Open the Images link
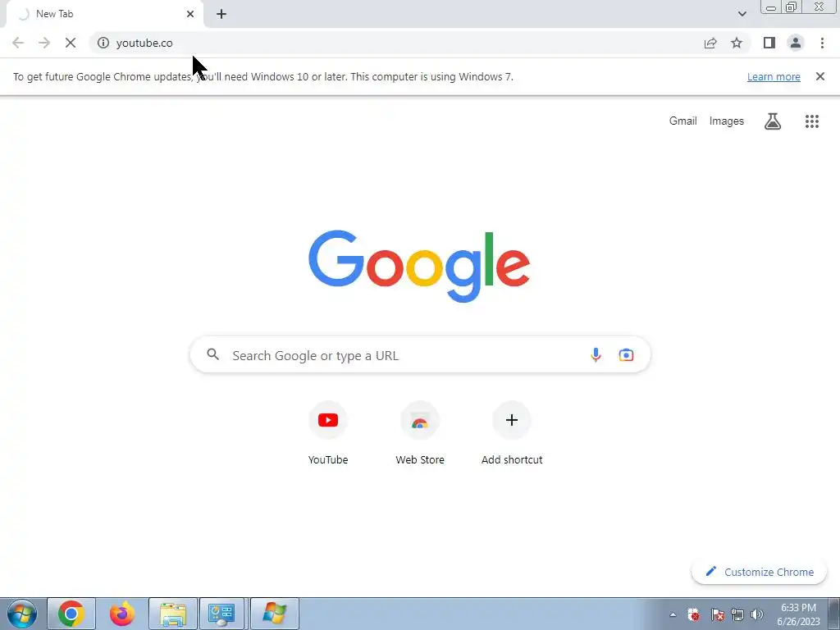840x630 pixels. coord(727,121)
